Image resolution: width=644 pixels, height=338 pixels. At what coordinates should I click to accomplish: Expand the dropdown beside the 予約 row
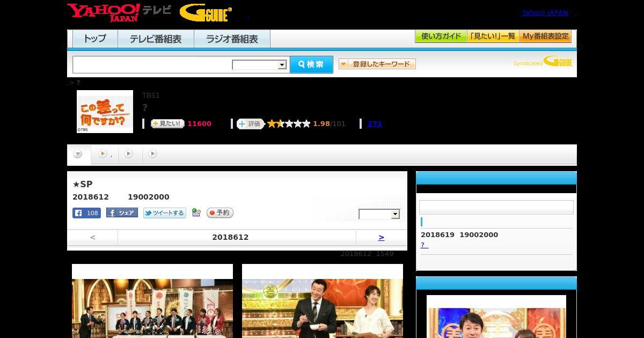point(379,214)
